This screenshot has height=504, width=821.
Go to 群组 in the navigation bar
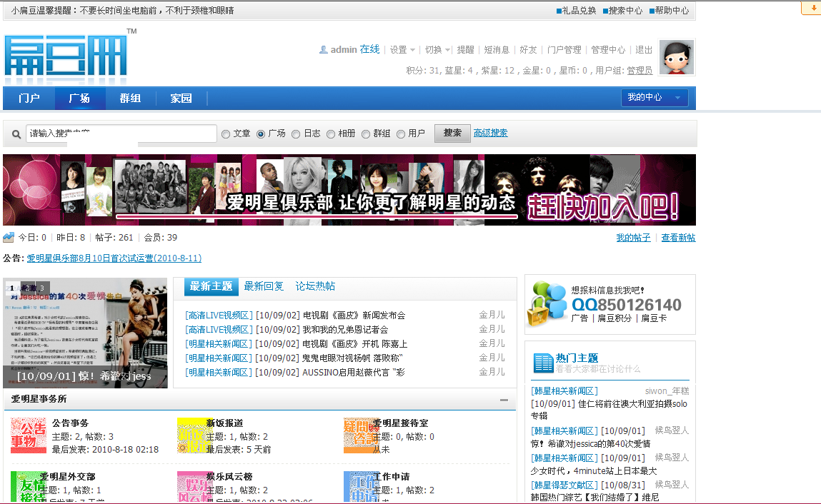point(130,99)
